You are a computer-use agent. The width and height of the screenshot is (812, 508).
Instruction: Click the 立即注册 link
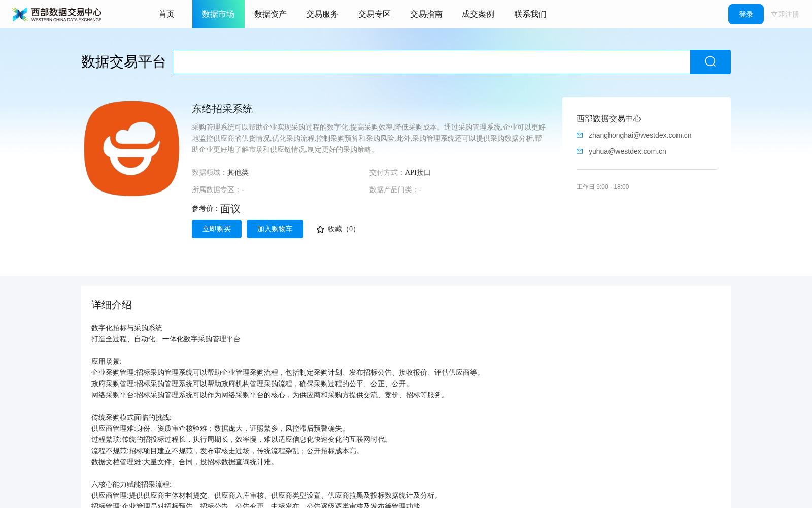[785, 14]
